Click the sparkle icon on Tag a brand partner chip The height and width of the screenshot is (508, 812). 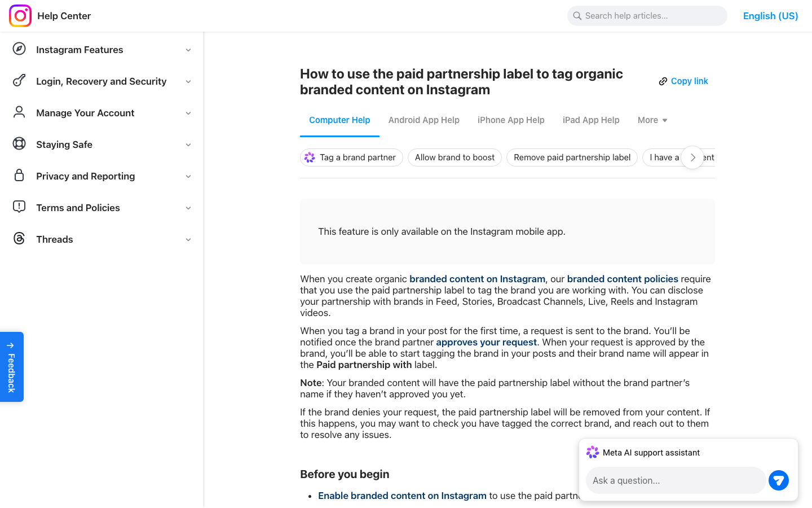310,157
